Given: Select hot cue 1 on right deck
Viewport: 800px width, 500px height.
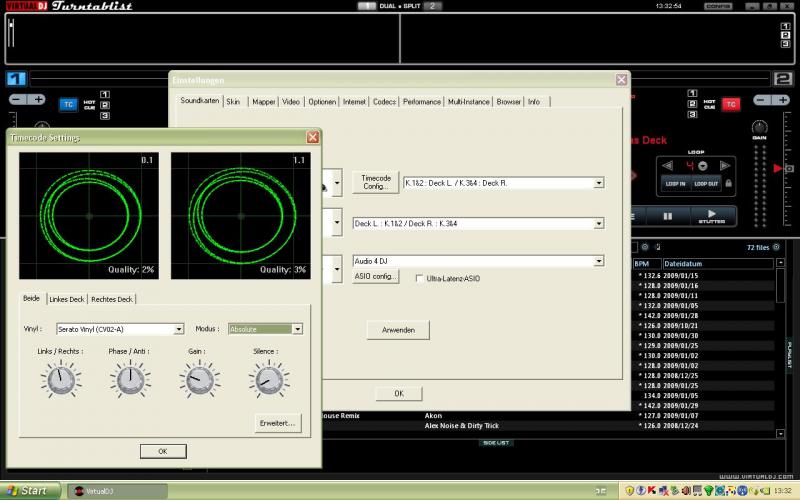Looking at the screenshot, I should (692, 93).
